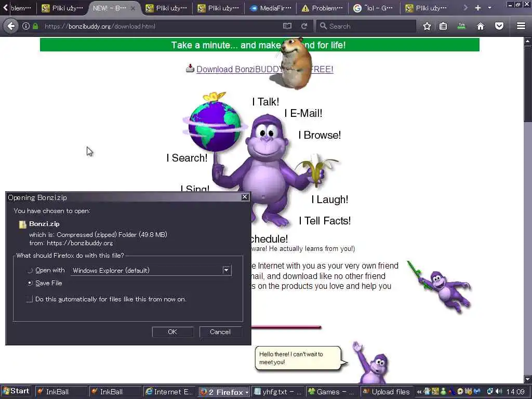Click the page scrollbar down arrow
532x399 pixels.
coord(528,379)
